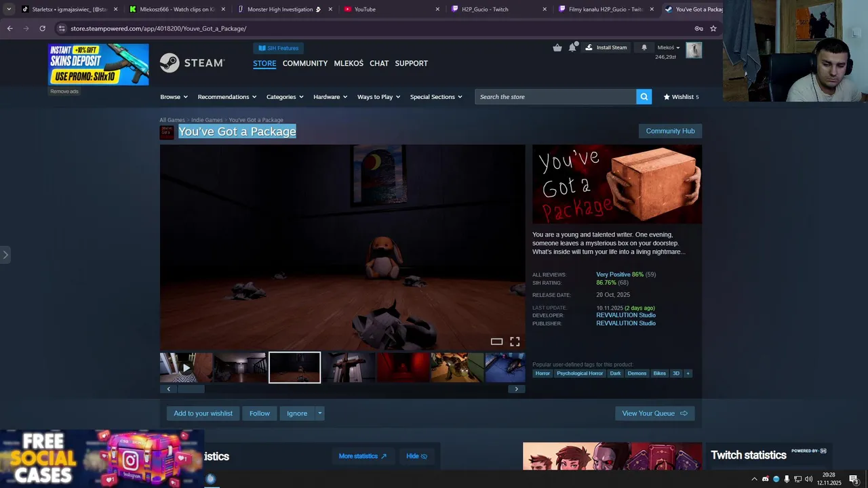Viewport: 868px width, 488px height.
Task: Bookmark this page with the star icon
Action: (x=713, y=28)
